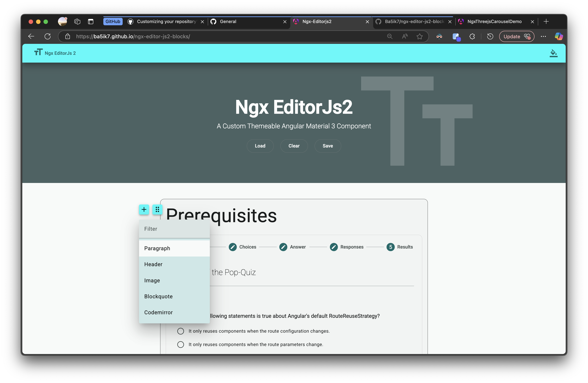Viewport: 588px width, 383px height.
Task: Select the route parameters change radio button
Action: pos(180,344)
